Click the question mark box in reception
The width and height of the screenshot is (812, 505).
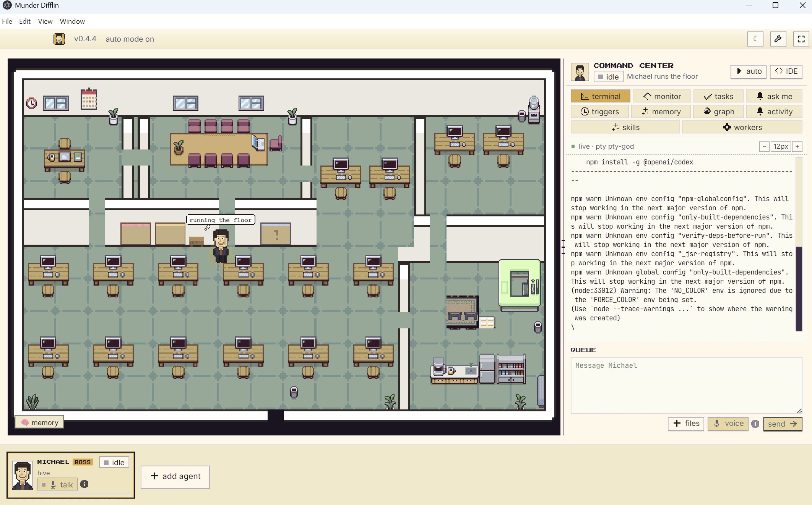[x=276, y=234]
